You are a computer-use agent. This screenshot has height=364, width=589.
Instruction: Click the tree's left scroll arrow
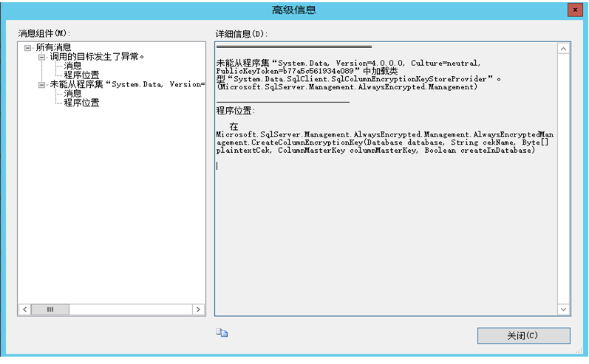[25, 309]
